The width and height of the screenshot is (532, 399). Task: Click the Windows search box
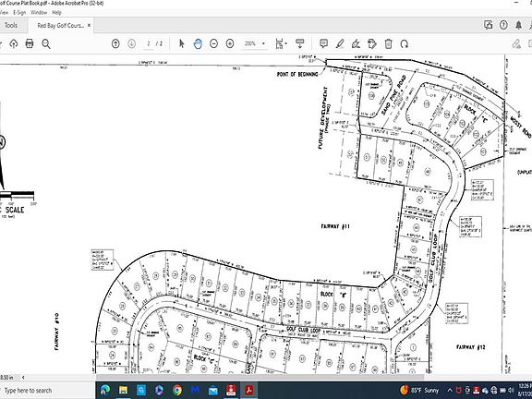pyautogui.click(x=47, y=391)
